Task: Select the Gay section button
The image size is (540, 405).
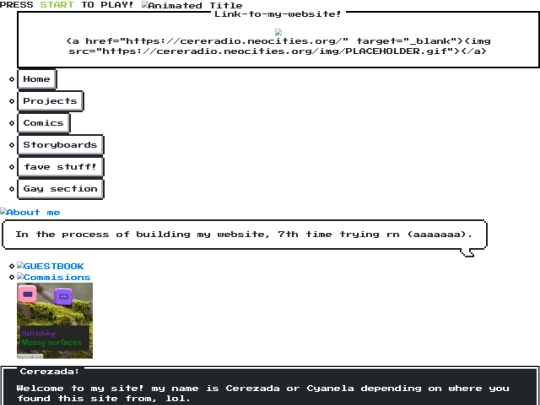Action: pos(60,189)
